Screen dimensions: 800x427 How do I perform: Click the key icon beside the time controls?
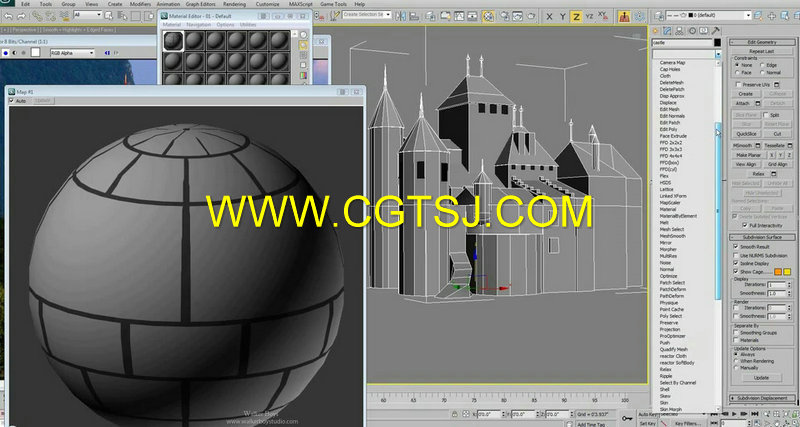[x=627, y=418]
